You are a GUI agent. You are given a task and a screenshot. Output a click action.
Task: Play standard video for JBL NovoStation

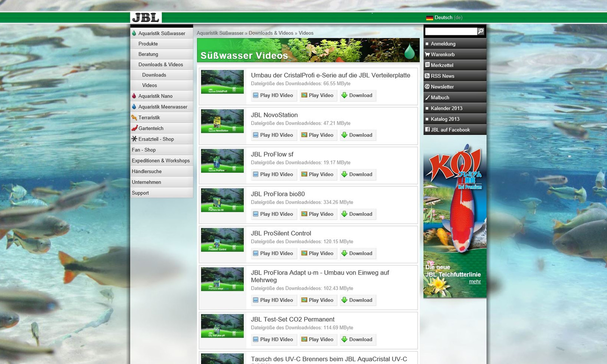click(x=318, y=135)
